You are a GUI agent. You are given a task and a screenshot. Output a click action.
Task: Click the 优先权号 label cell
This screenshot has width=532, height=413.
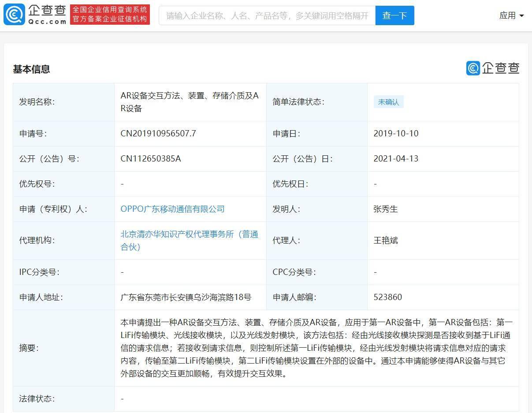coord(63,184)
